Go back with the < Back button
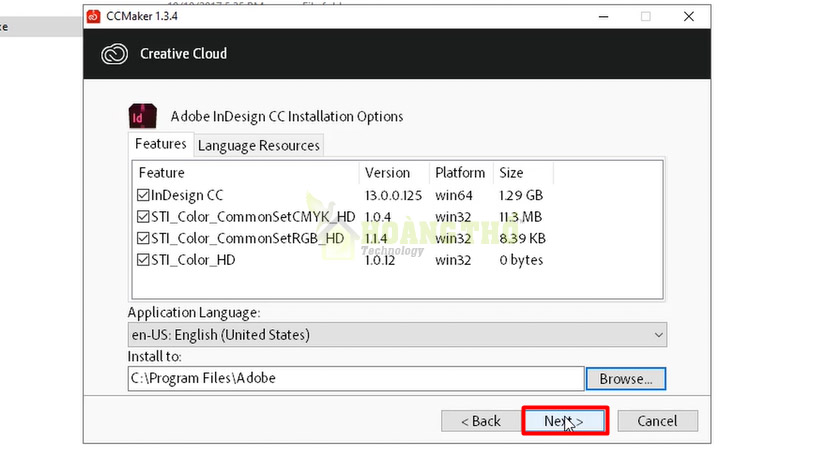Screen dimensions: 820x450 coord(481,421)
